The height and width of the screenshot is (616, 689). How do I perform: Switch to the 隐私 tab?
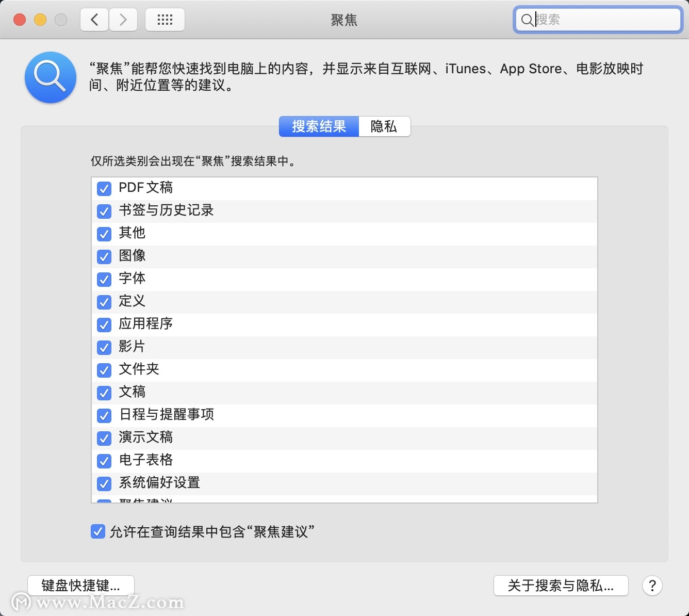[x=384, y=126]
